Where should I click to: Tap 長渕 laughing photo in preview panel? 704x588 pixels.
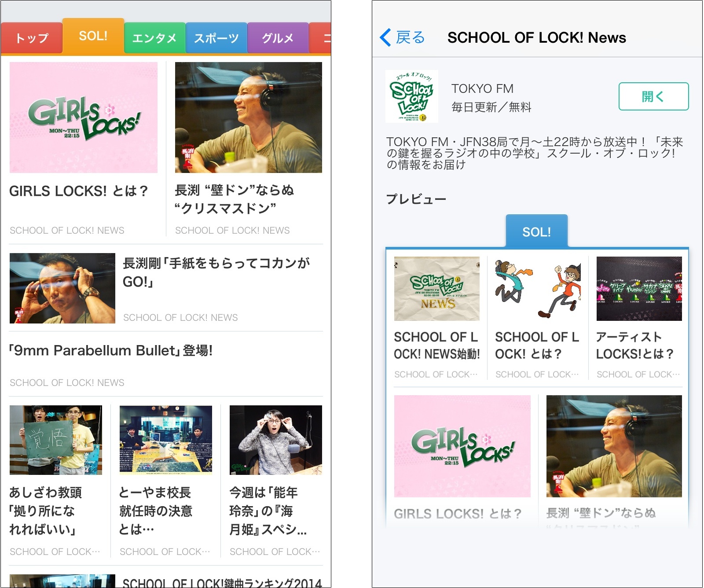pos(614,446)
